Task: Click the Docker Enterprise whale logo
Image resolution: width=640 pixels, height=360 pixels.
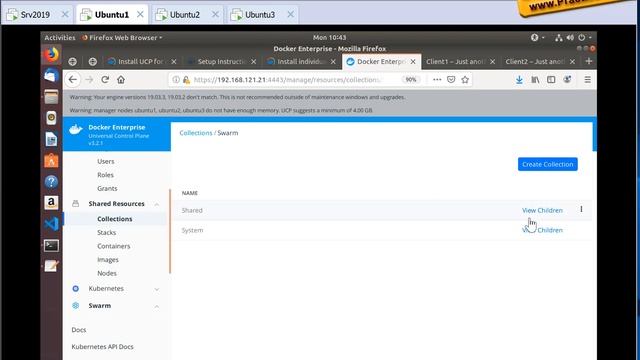Action: (x=76, y=130)
